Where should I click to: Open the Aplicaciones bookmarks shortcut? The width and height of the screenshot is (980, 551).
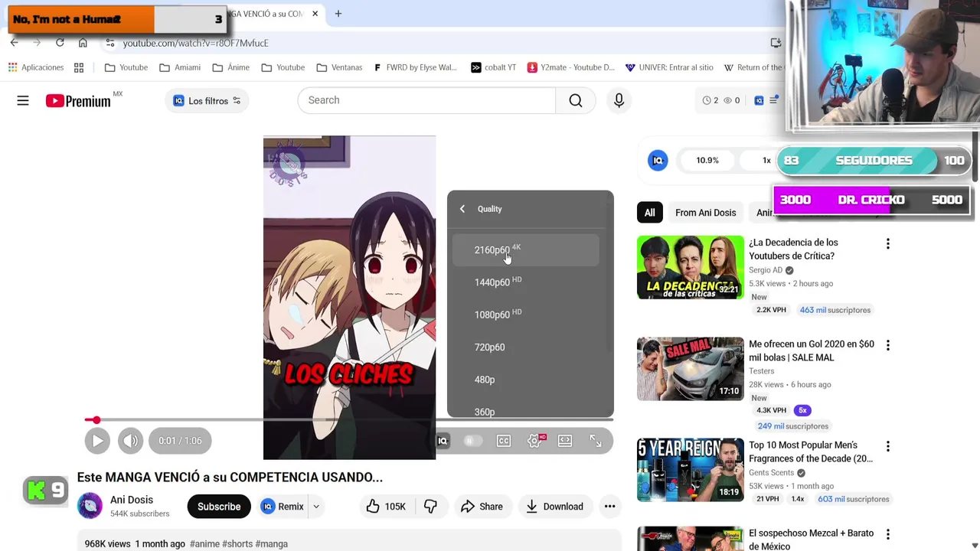36,67
